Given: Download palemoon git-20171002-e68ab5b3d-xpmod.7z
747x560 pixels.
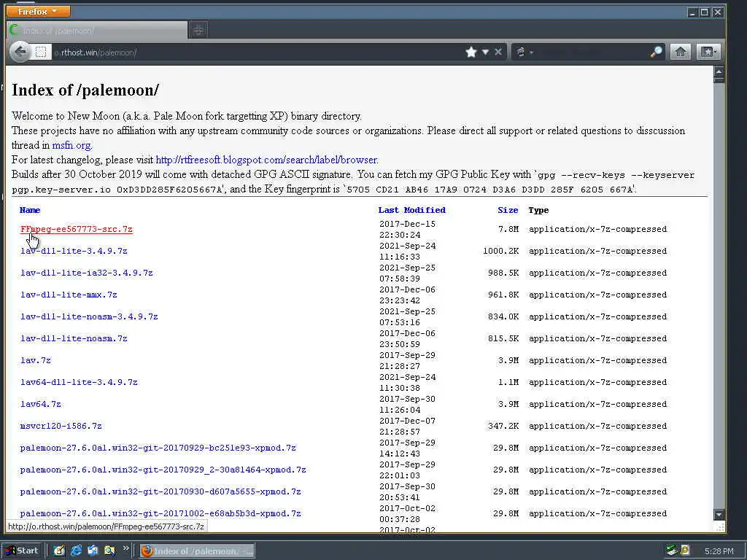Looking at the screenshot, I should tap(160, 514).
